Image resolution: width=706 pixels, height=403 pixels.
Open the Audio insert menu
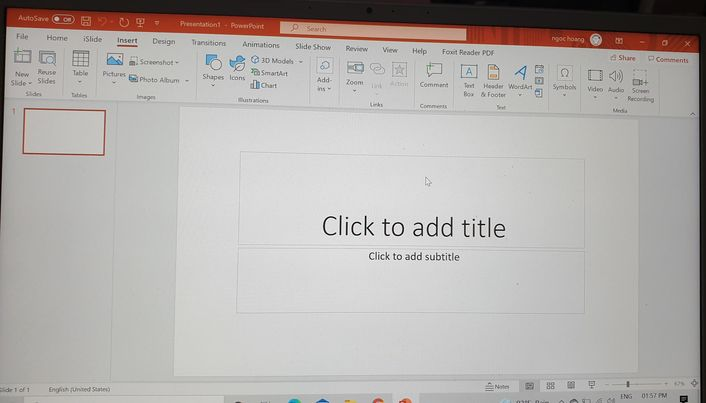[x=615, y=84]
